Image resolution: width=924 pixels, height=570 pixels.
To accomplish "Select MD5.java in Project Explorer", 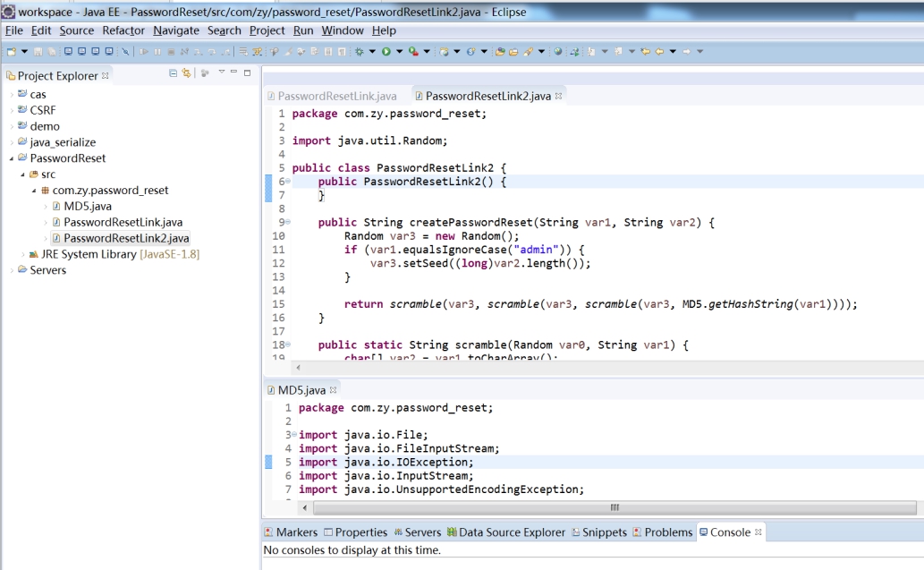I will pyautogui.click(x=88, y=207).
